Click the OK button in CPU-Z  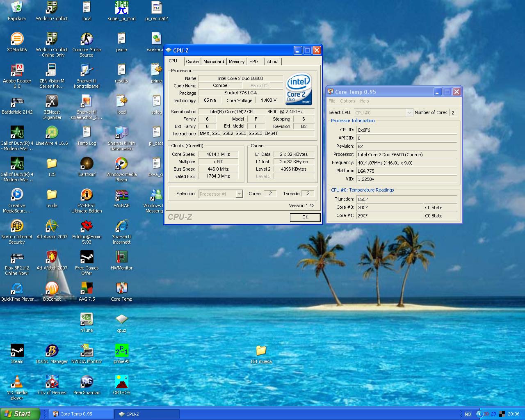tap(305, 217)
